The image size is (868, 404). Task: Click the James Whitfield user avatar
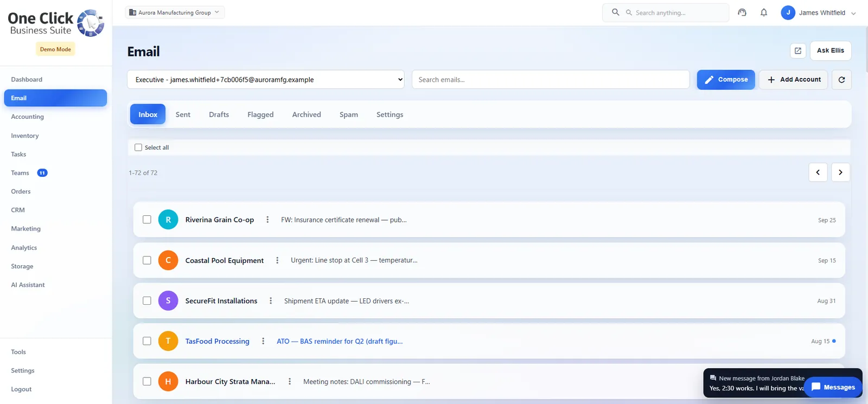coord(788,12)
